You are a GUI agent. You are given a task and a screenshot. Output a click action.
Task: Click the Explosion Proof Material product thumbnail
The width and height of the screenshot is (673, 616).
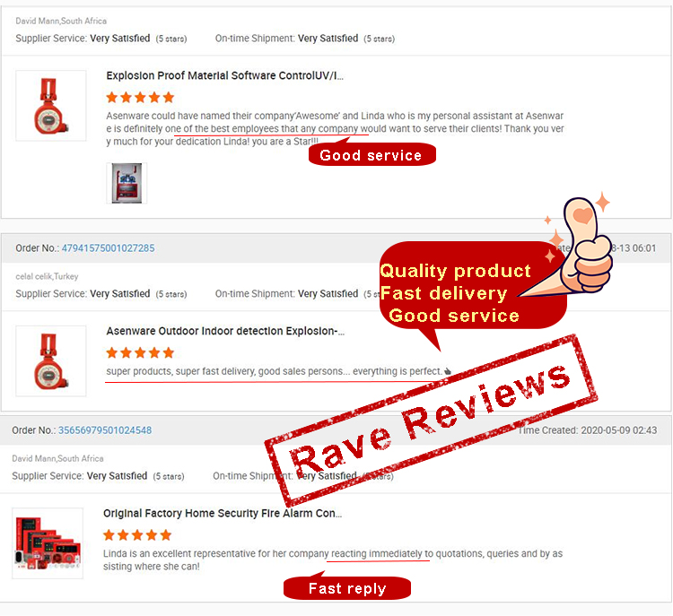[51, 106]
